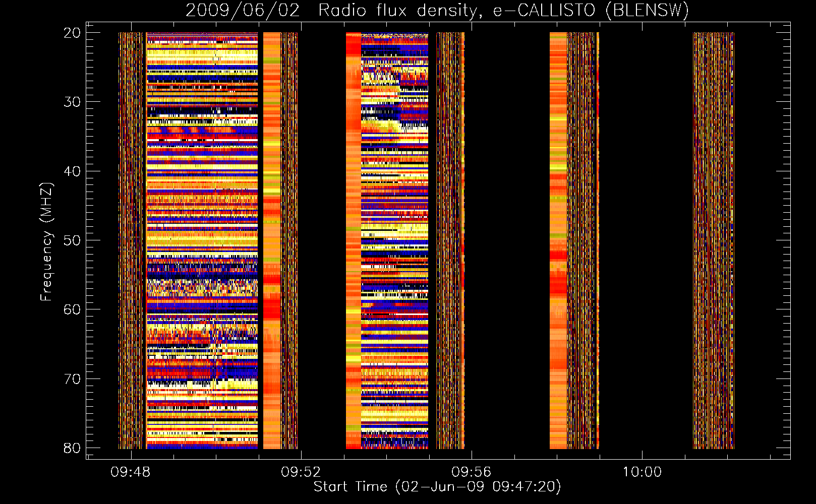The image size is (816, 504).
Task: Select the 80 frequency tick label
Action: pyautogui.click(x=72, y=448)
